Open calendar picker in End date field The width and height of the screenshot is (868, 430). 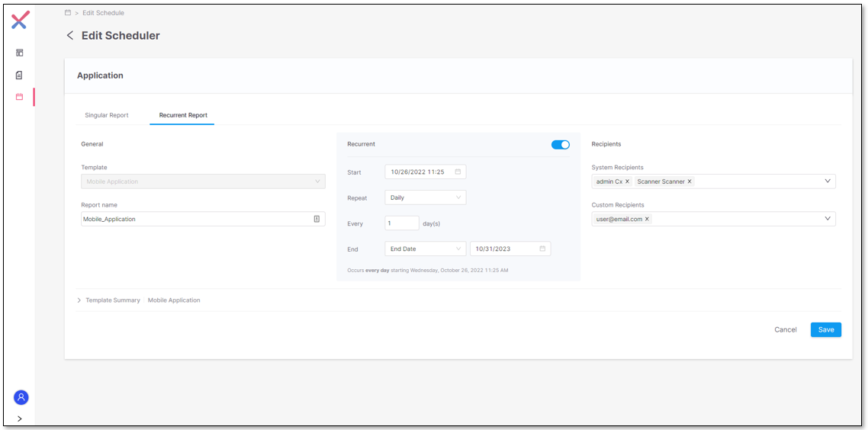(x=542, y=249)
